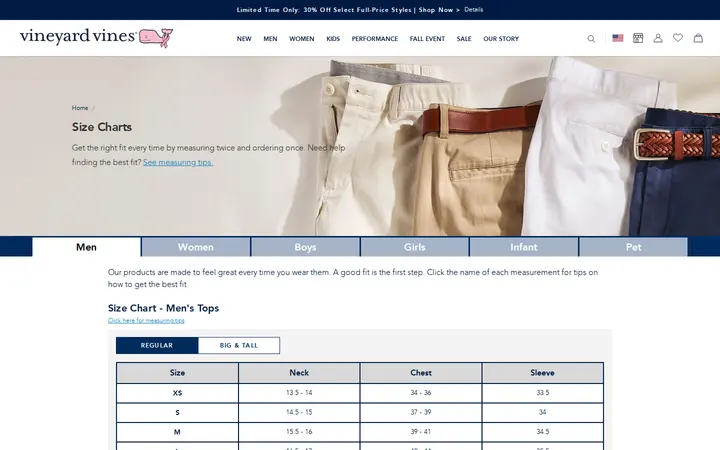Open the KIDS navigation menu
Image resolution: width=720 pixels, height=450 pixels.
(x=333, y=39)
